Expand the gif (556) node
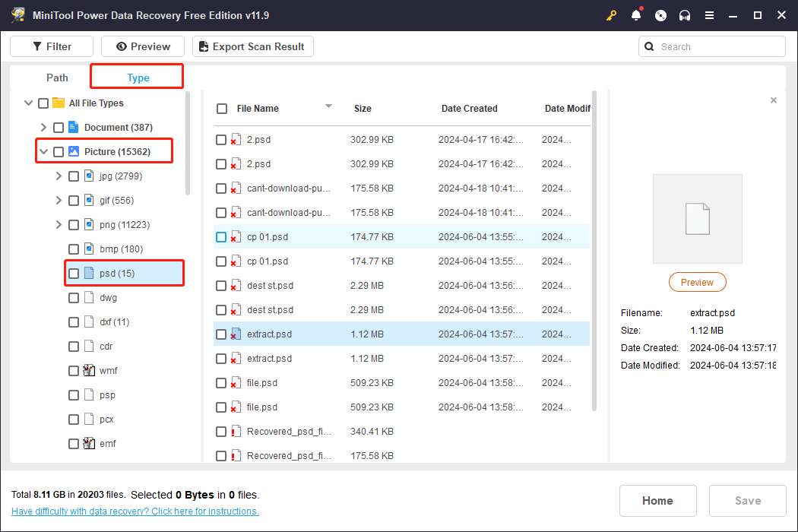The image size is (798, 532). pyautogui.click(x=59, y=201)
